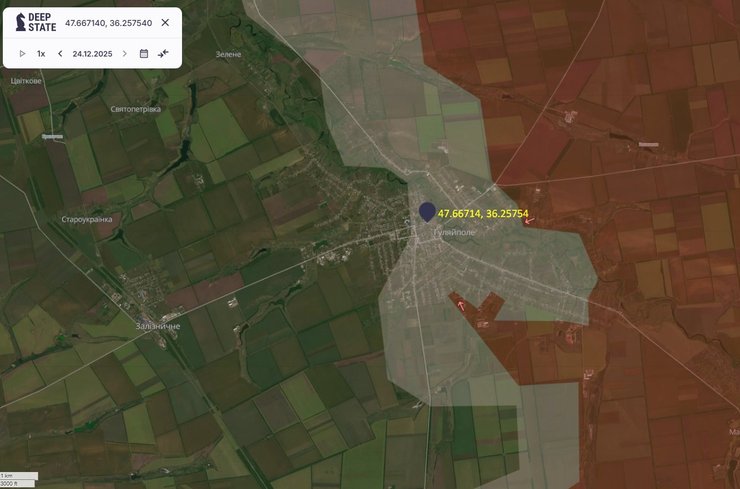Go to the previous date
The height and width of the screenshot is (489, 740).
[60, 53]
